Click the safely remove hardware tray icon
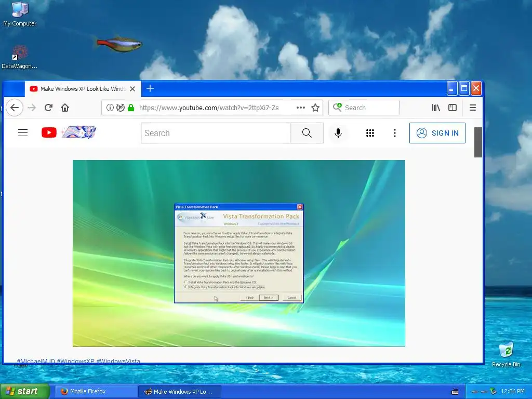 click(493, 392)
